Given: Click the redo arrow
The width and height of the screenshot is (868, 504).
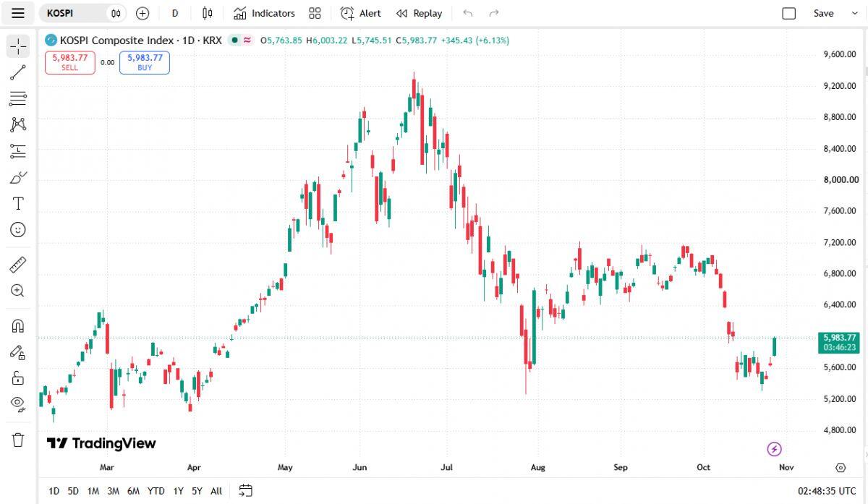Looking at the screenshot, I should pyautogui.click(x=494, y=13).
